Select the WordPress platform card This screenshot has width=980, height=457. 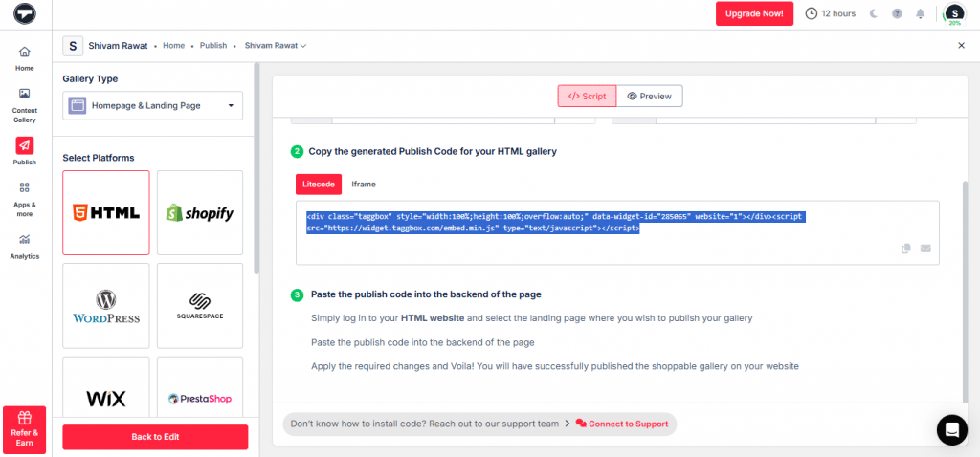click(106, 306)
